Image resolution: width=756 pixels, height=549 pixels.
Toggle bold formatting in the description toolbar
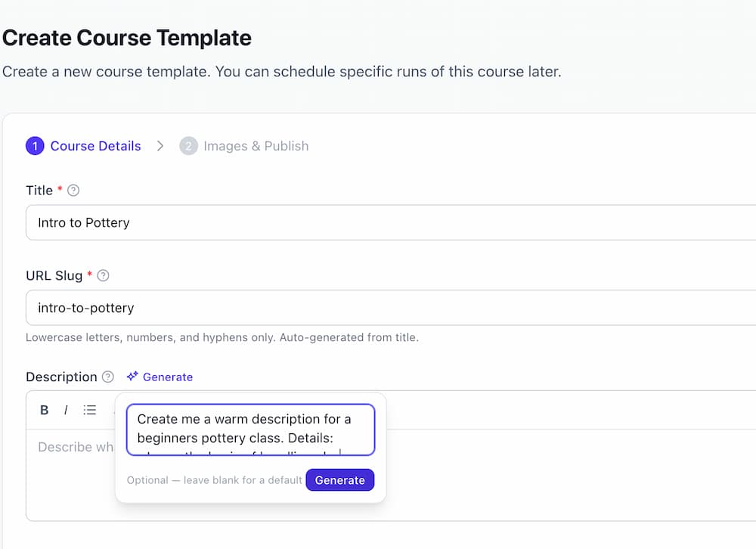coord(44,409)
